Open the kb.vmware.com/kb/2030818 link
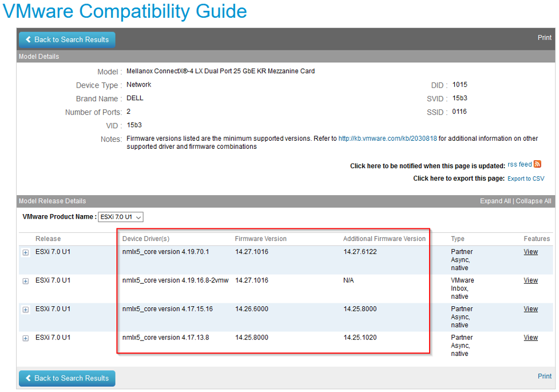The image size is (559, 392). [387, 138]
